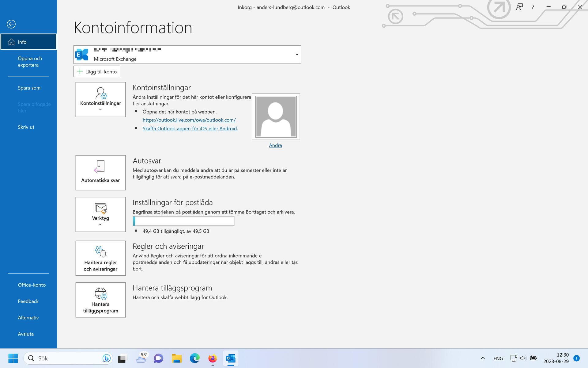Open the outlook.live.com/owa link
The width and height of the screenshot is (588, 368).
[x=189, y=120]
